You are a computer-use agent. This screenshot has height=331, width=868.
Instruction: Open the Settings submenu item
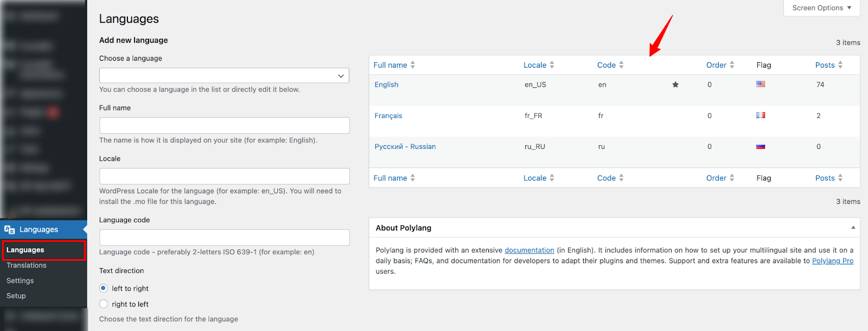click(20, 281)
